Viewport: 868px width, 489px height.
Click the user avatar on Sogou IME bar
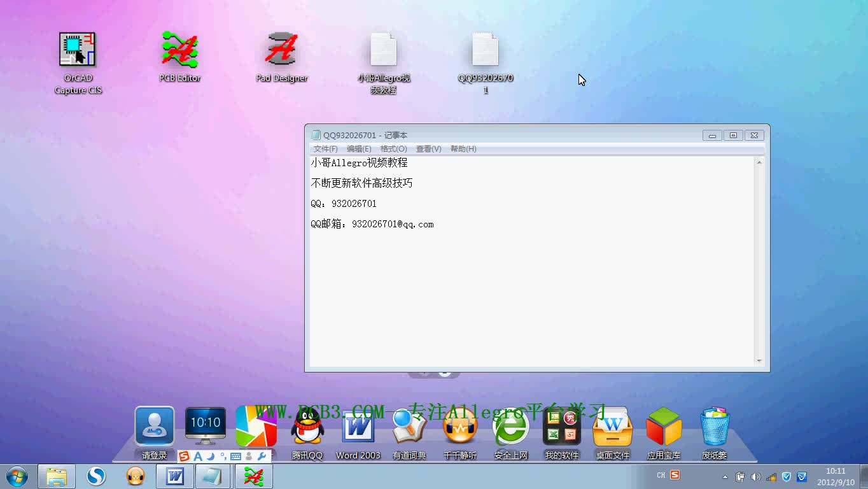(249, 456)
